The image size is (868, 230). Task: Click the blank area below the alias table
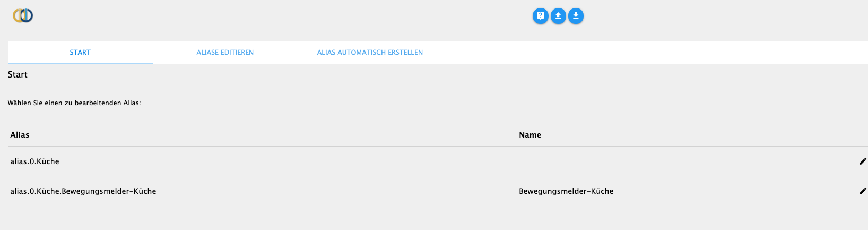pyautogui.click(x=424, y=219)
